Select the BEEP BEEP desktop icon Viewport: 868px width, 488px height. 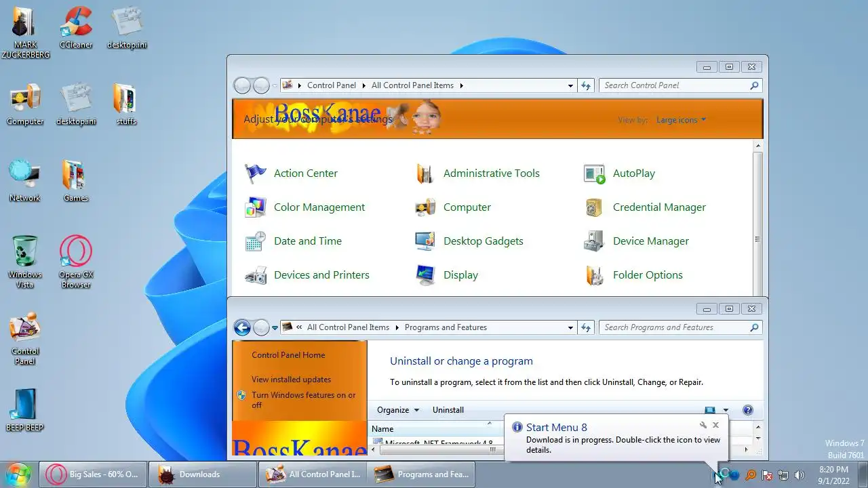(x=25, y=410)
